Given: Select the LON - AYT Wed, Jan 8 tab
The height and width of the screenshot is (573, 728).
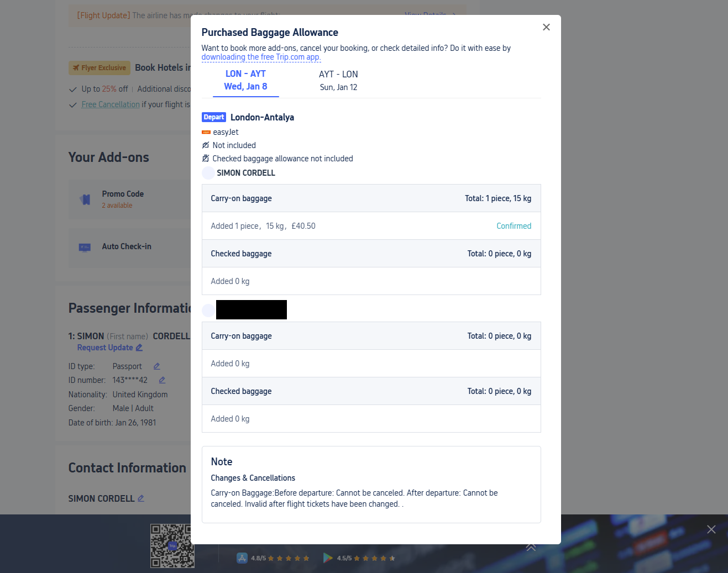Looking at the screenshot, I should [x=245, y=80].
